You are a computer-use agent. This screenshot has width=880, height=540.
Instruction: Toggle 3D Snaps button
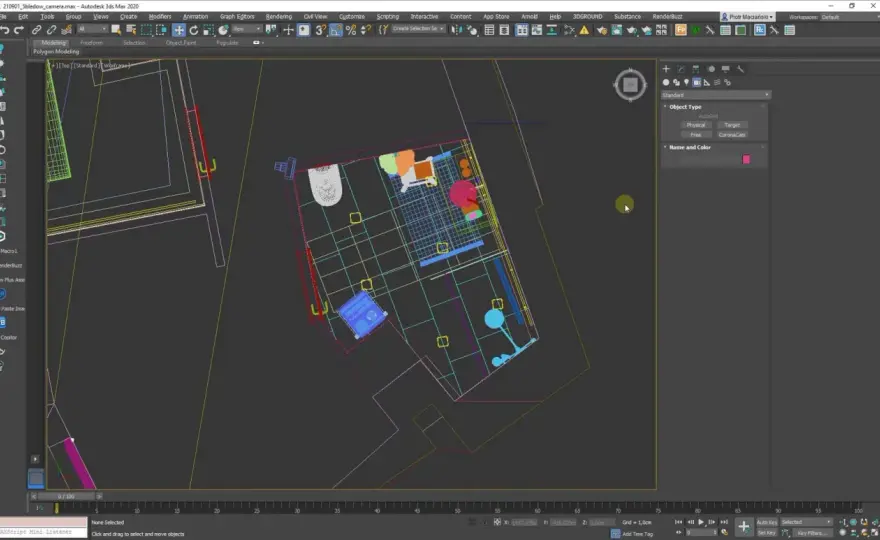click(x=320, y=30)
